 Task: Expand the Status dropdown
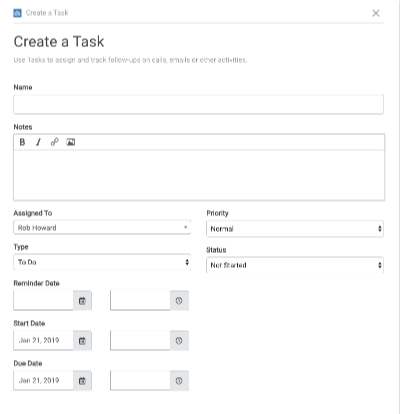click(295, 265)
